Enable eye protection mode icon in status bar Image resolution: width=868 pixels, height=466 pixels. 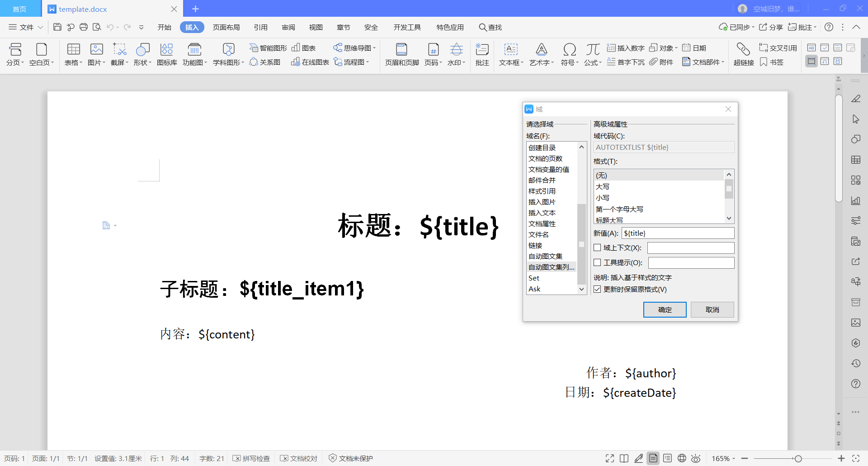696,458
